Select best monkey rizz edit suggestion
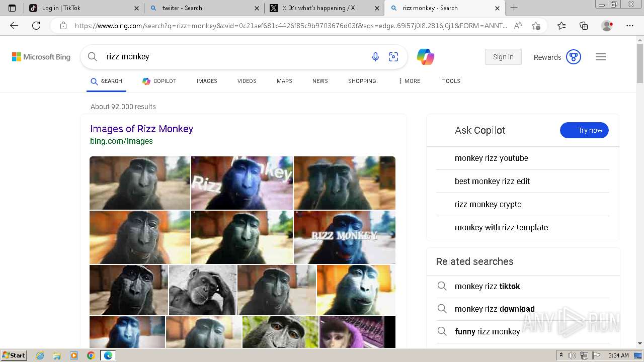 492,181
